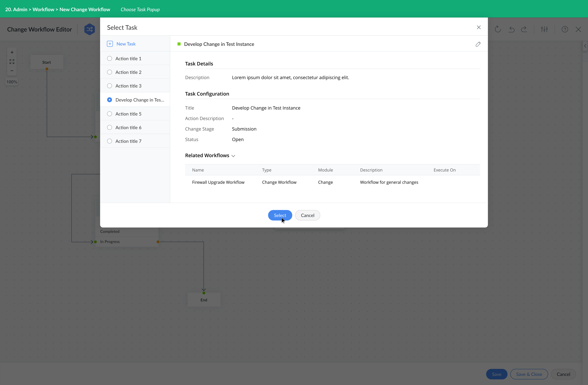
Task: Click the orange connector dot below Start
Action: point(47,69)
